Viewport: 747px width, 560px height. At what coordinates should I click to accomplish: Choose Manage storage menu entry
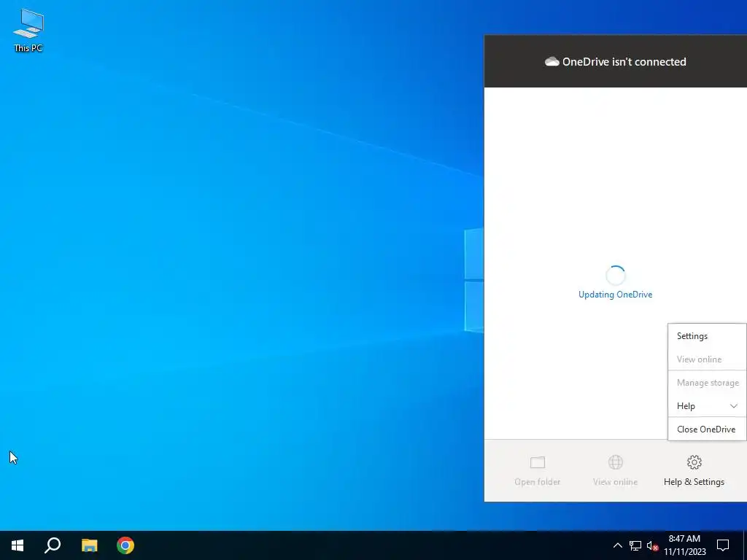(x=707, y=382)
